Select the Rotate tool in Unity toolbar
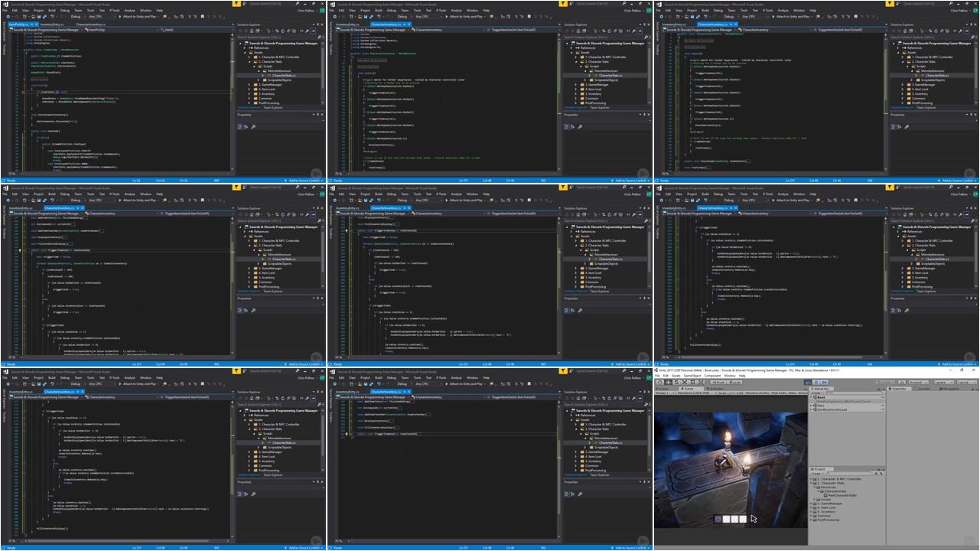The height and width of the screenshot is (551, 980). click(676, 383)
